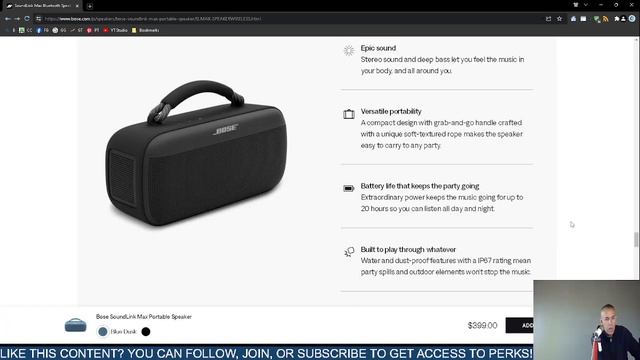640x360 pixels.
Task: Select the Black color swatch
Action: pos(146,331)
